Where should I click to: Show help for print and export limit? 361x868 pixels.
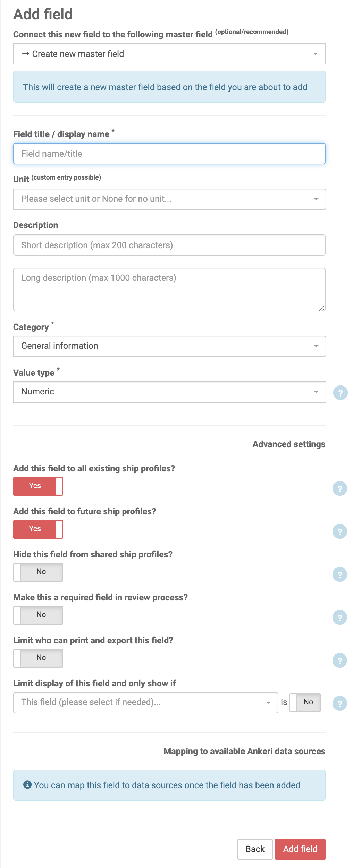[339, 660]
